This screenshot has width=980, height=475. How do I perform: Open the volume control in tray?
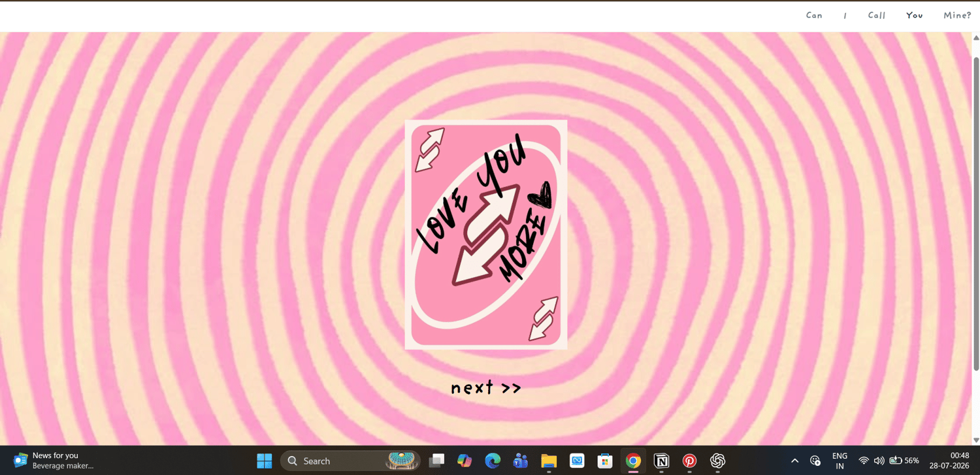tap(879, 461)
